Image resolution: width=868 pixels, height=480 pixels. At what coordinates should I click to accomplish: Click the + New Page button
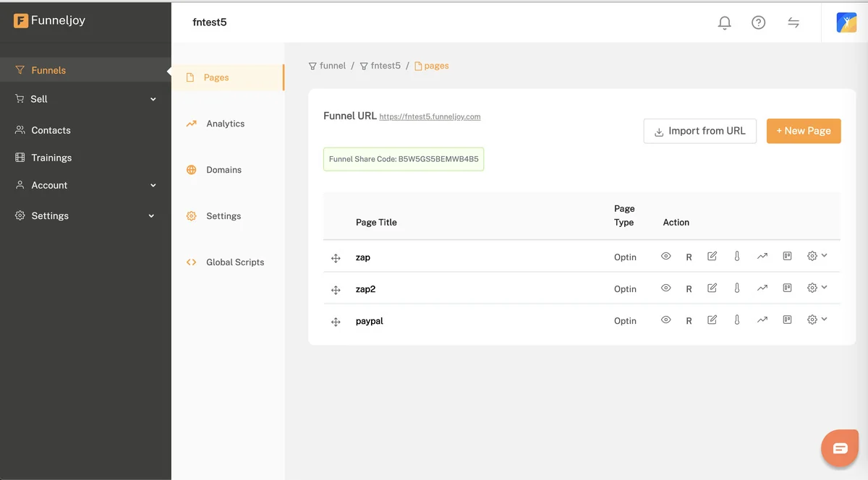coord(803,131)
